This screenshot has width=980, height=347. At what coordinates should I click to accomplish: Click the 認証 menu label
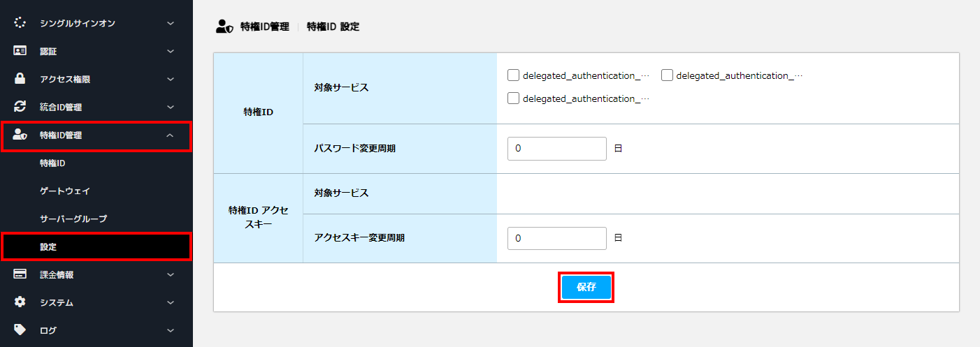pyautogui.click(x=48, y=51)
